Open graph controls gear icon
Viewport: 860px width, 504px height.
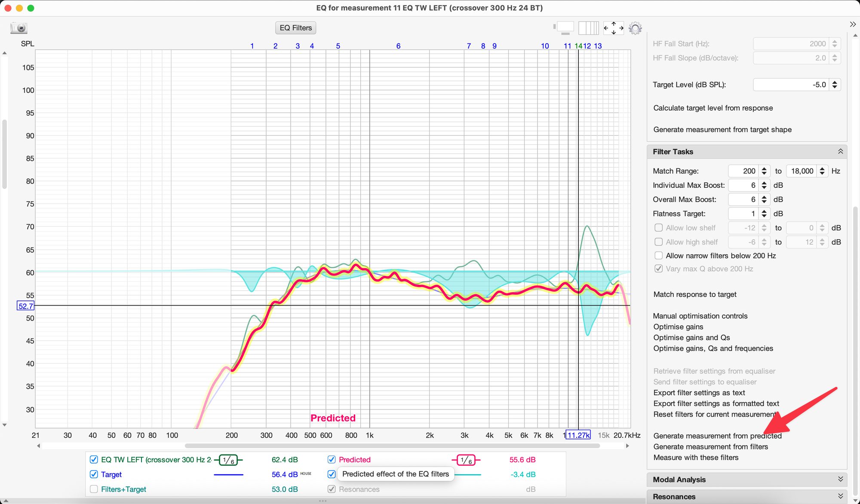click(635, 28)
